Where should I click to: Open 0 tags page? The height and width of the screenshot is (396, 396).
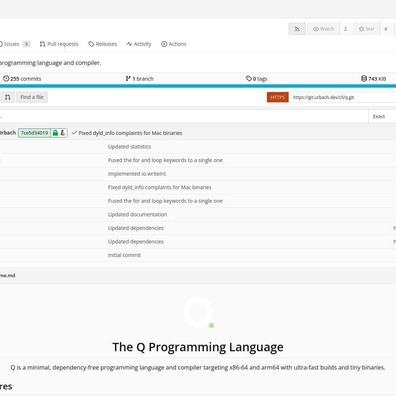coord(256,79)
